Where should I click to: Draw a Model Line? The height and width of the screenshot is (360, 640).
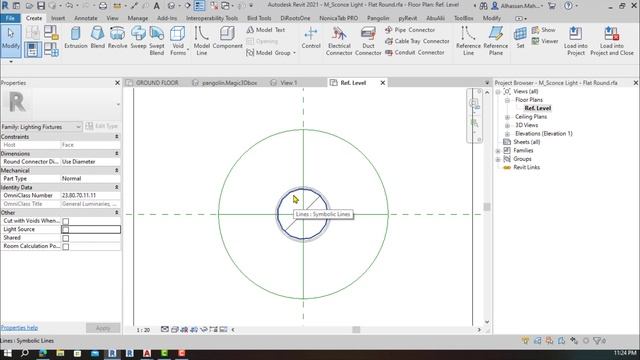(202, 41)
